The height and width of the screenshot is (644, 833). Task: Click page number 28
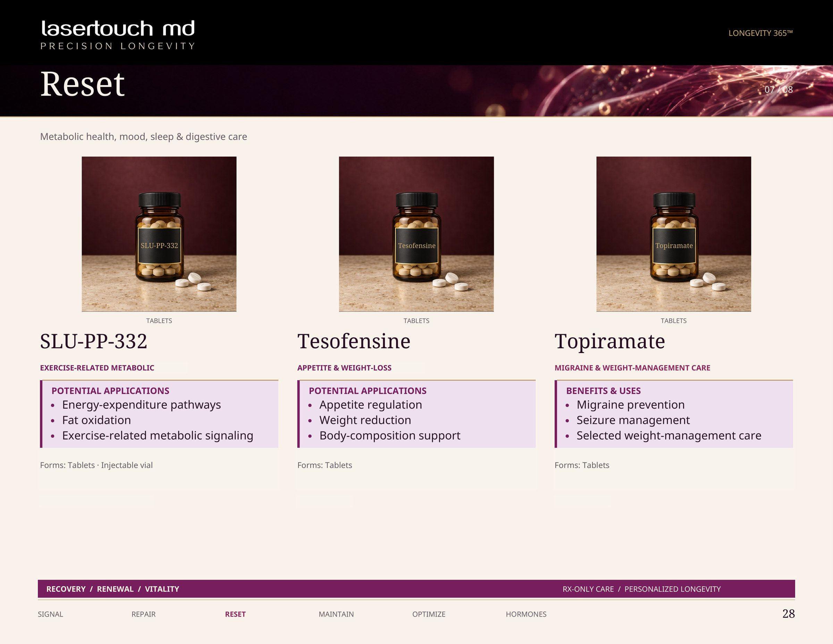pos(788,613)
